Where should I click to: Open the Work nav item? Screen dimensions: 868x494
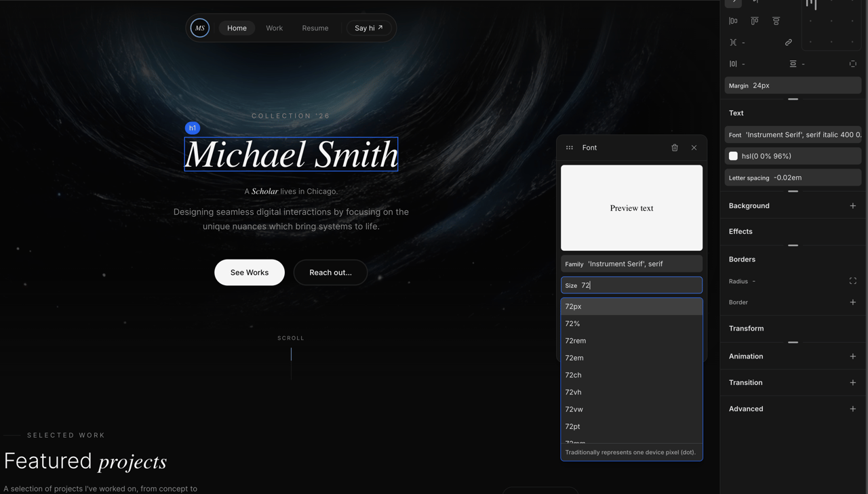[x=275, y=28]
